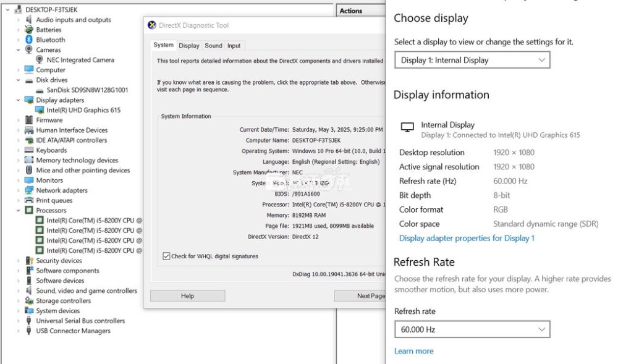The image size is (618, 364).
Task: Click the Next Page button
Action: point(360,296)
